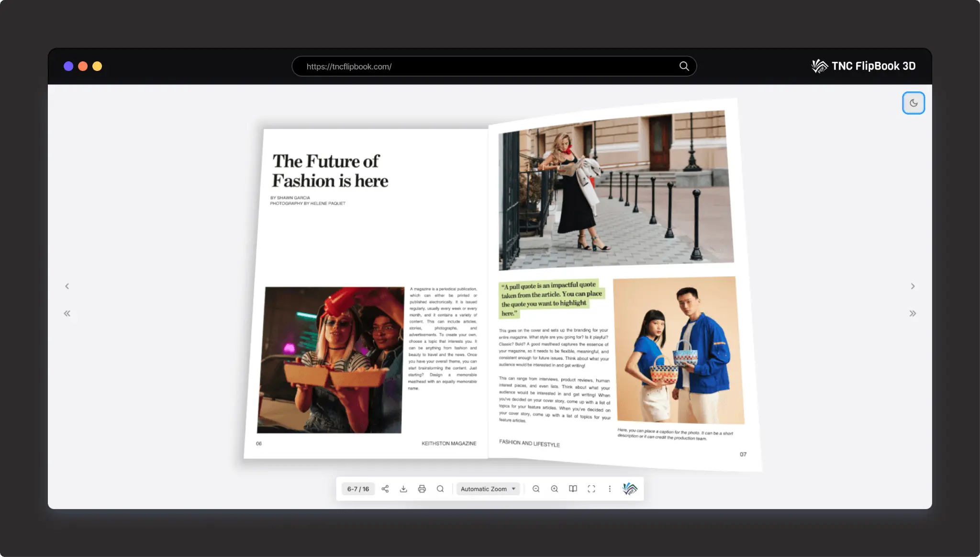
Task: Jump to last page with double right arrow
Action: (x=913, y=313)
